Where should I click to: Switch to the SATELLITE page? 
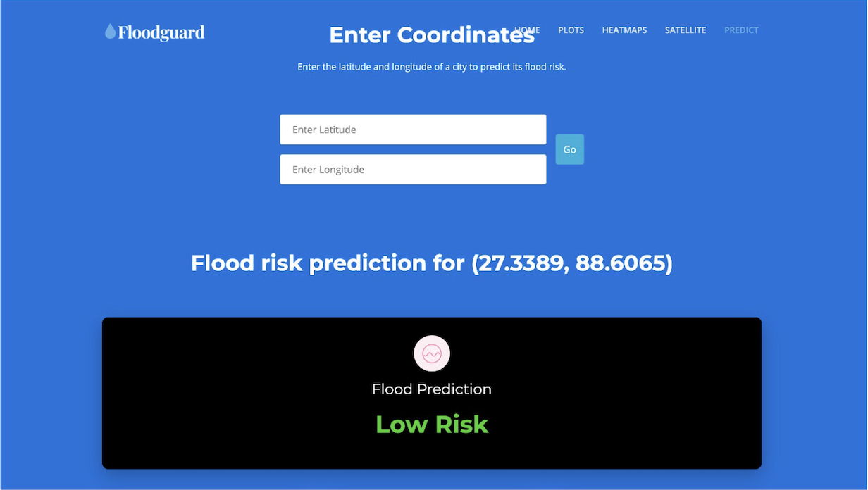686,30
